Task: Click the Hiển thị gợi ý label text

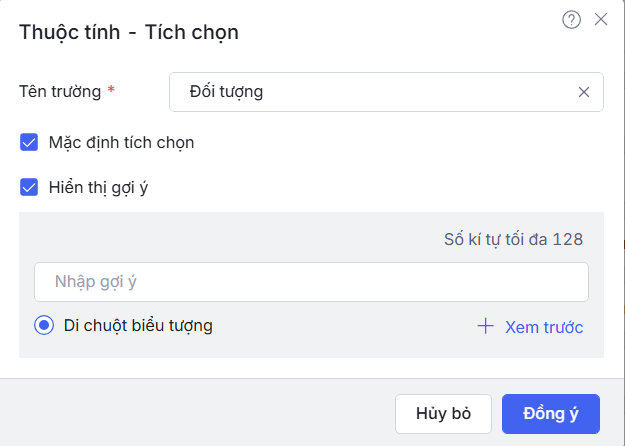Action: (x=98, y=187)
